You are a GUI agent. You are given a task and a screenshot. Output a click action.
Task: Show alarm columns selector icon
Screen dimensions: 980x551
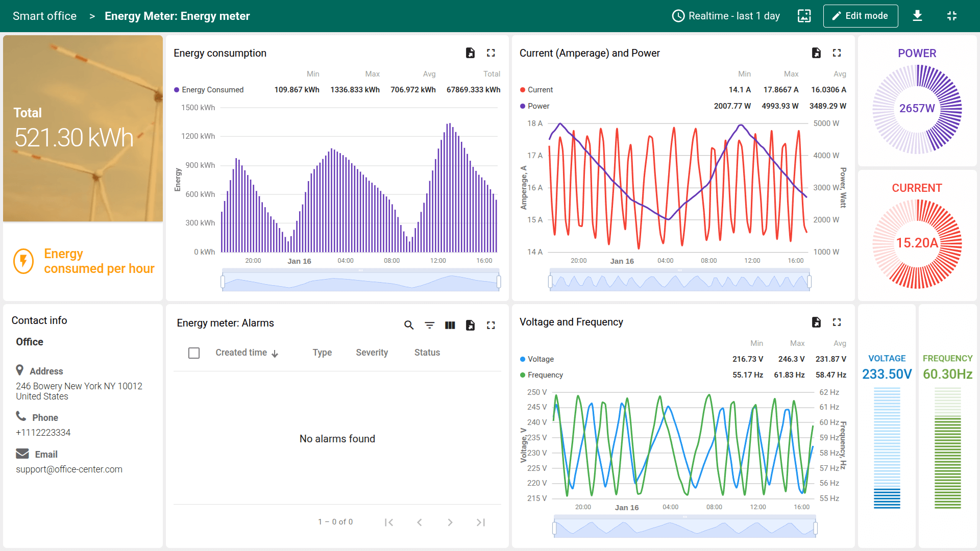tap(450, 325)
